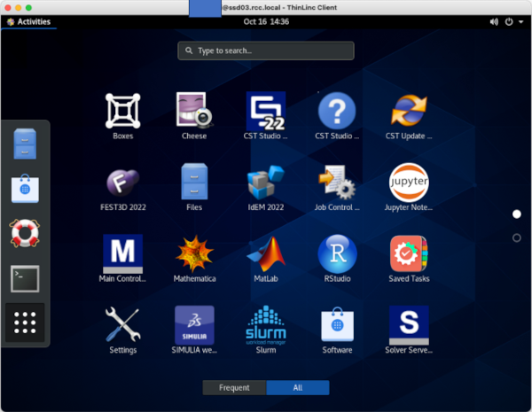Open SIMULIA app icon
Screen dimensions: 532x412
(194, 325)
